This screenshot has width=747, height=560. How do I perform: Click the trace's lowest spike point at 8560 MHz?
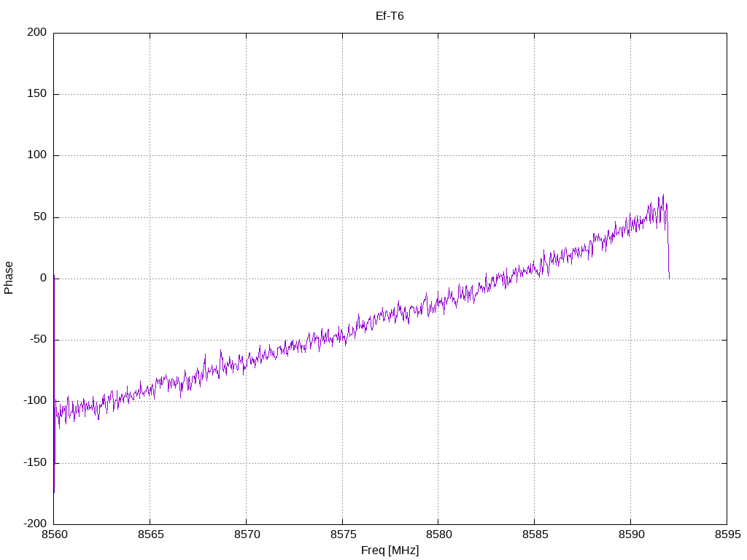coord(54,491)
